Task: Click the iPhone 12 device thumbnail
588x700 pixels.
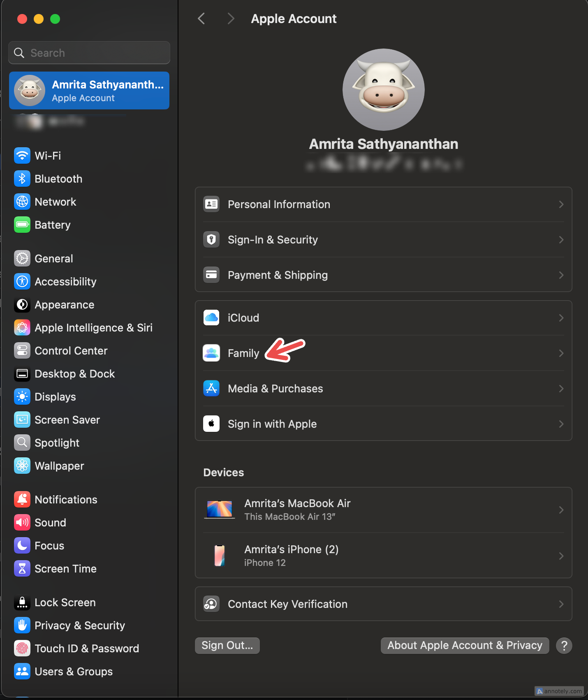Action: point(220,556)
